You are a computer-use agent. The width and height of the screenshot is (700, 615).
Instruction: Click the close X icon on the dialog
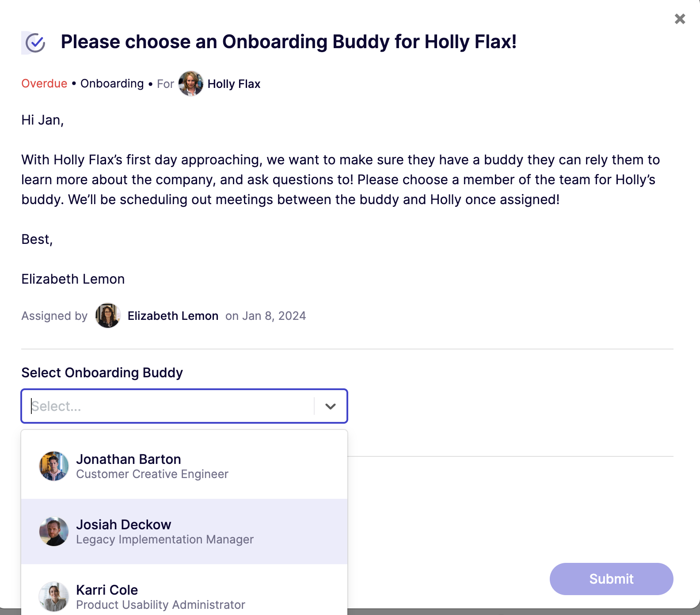pyautogui.click(x=679, y=19)
